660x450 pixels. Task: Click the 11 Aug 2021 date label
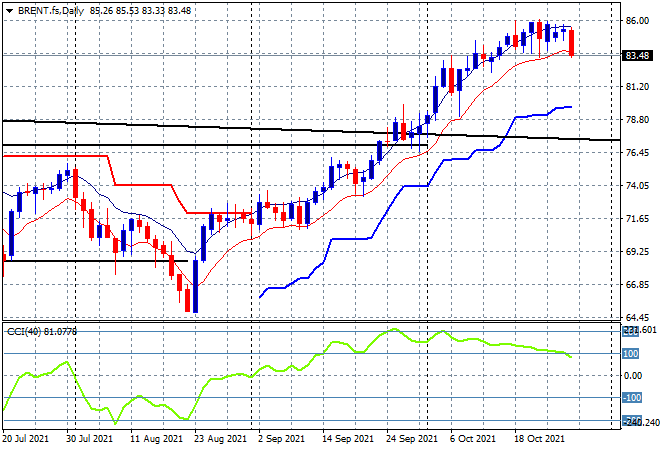(156, 439)
